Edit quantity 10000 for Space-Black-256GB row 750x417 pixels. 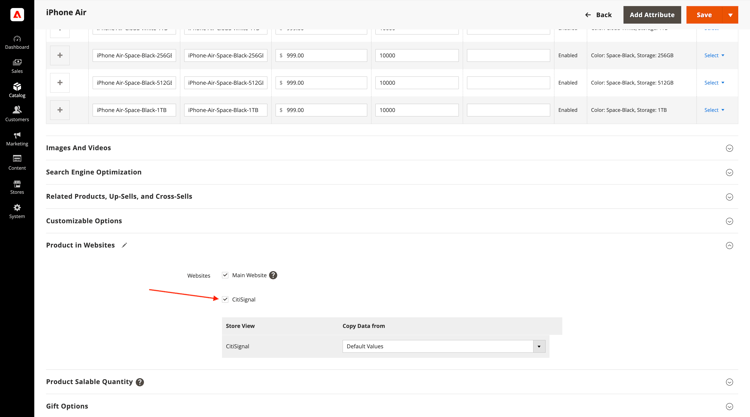[417, 55]
